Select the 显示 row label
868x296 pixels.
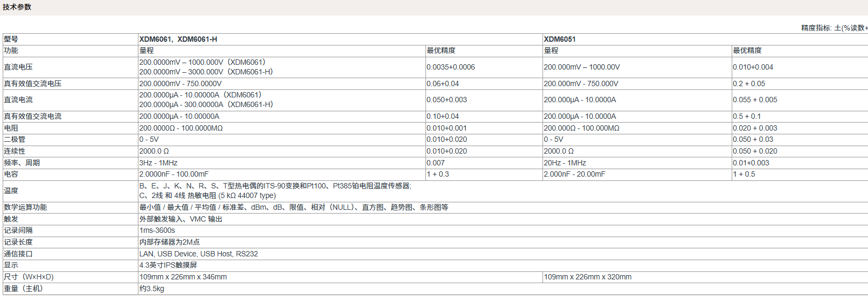[x=11, y=265]
